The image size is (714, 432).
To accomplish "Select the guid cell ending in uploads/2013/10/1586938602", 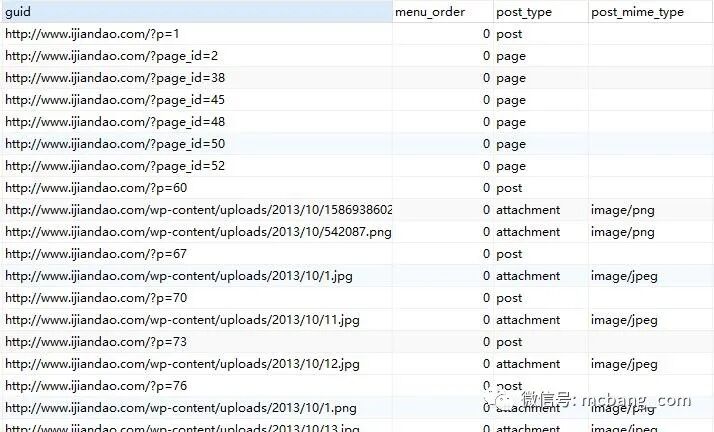I will 197,210.
